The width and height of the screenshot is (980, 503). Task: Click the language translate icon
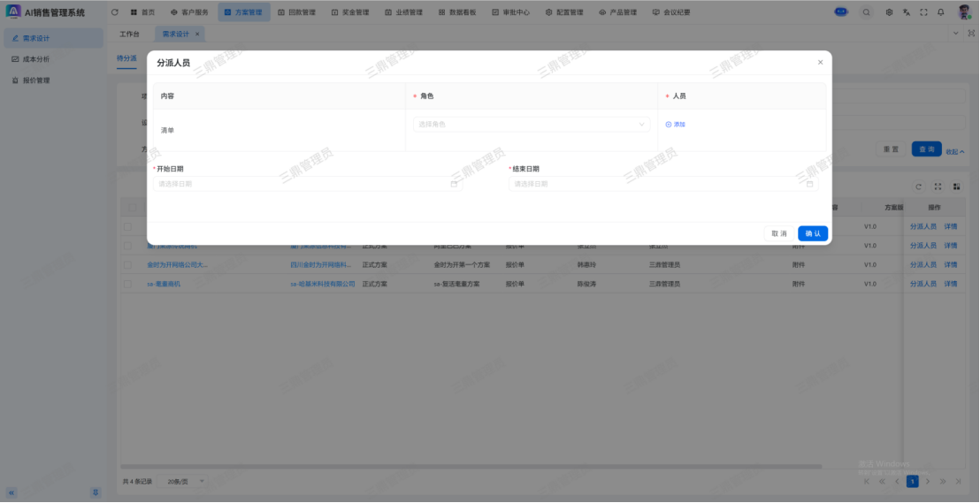pos(906,12)
